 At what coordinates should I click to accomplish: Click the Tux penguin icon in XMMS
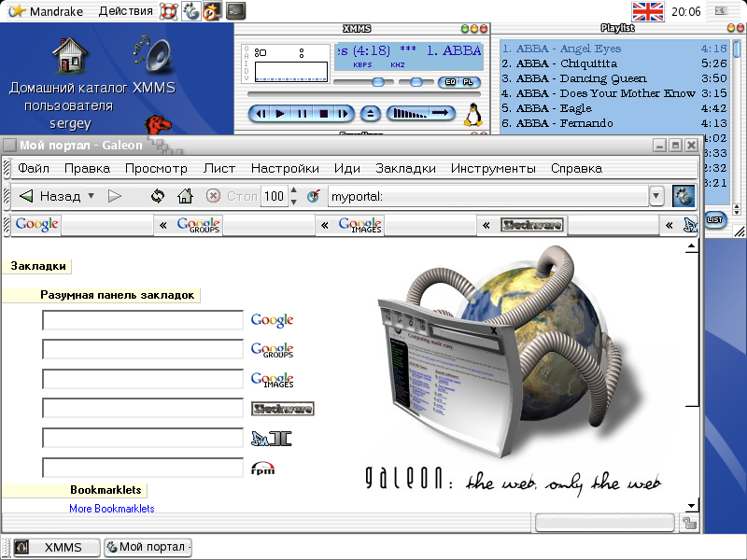pyautogui.click(x=472, y=115)
